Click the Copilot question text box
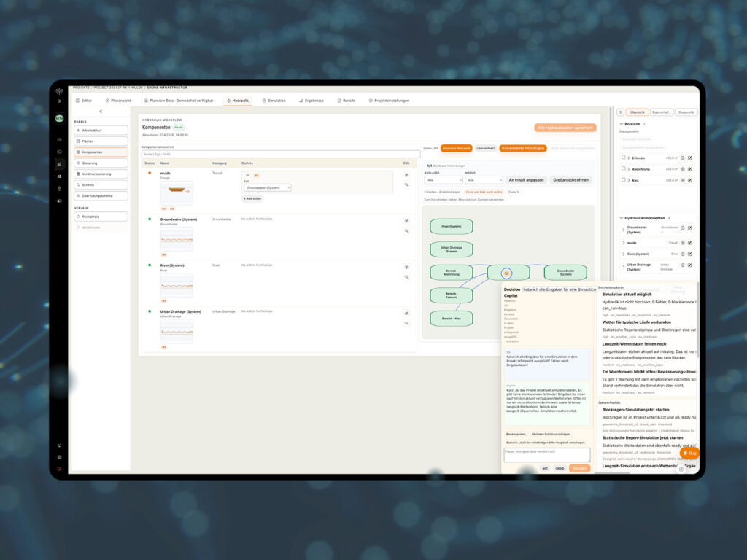 547,455
